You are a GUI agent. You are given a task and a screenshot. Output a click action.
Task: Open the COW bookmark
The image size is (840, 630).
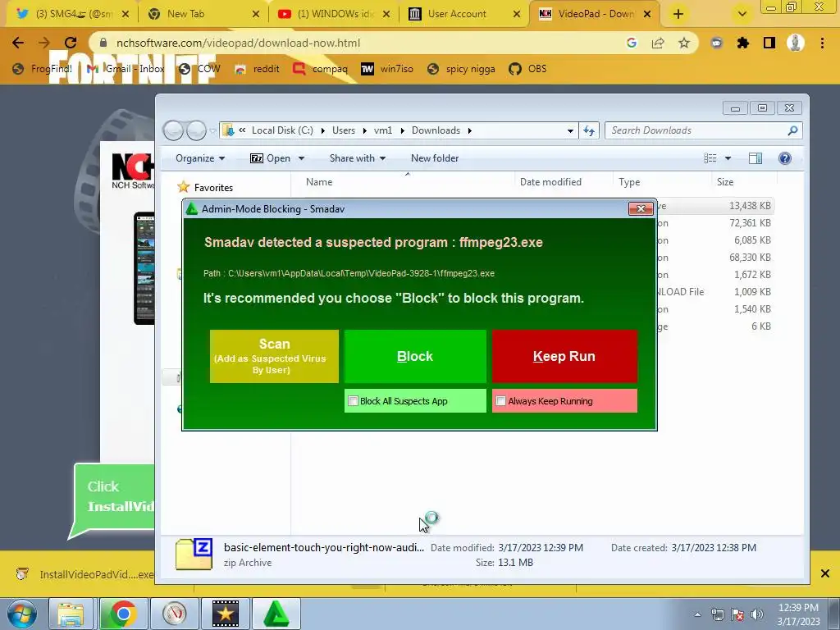tap(199, 69)
